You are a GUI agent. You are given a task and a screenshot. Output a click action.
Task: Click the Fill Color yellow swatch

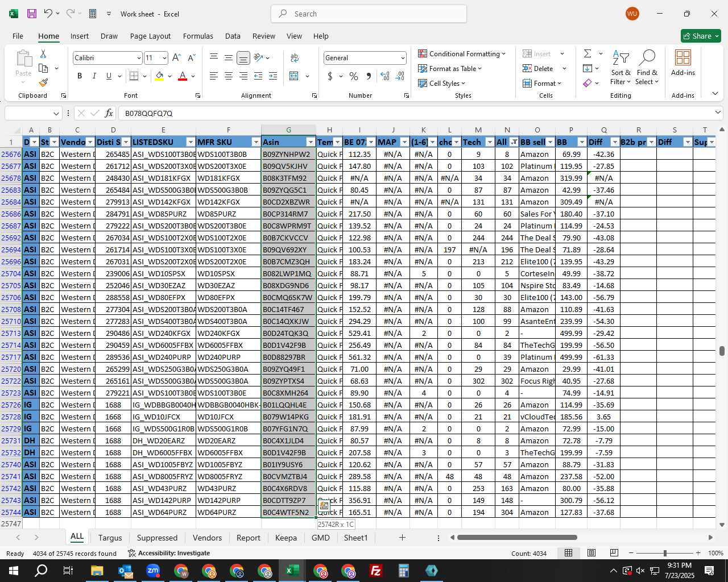[x=159, y=76]
